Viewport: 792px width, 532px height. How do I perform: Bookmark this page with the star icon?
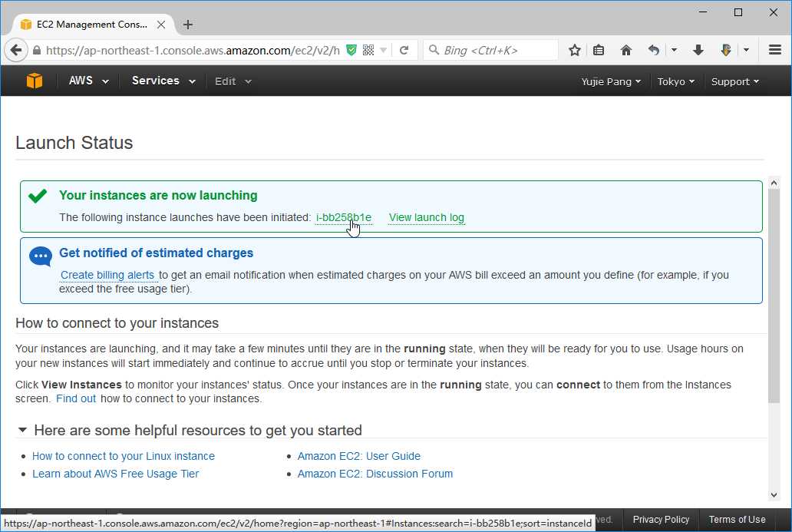coord(574,50)
